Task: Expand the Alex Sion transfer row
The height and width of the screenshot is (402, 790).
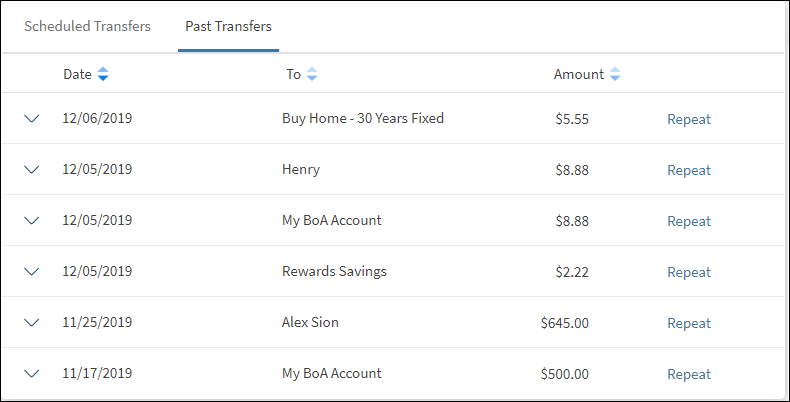Action: click(x=31, y=323)
